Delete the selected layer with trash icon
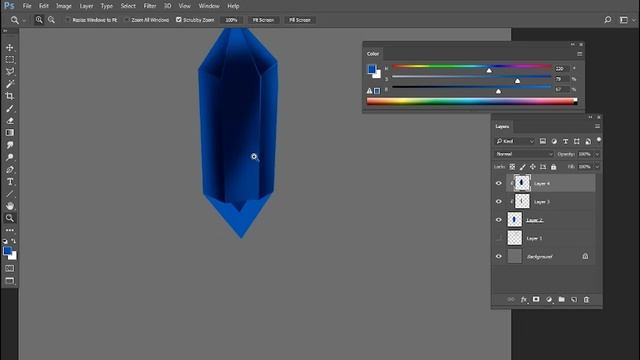The width and height of the screenshot is (640, 360). click(587, 300)
